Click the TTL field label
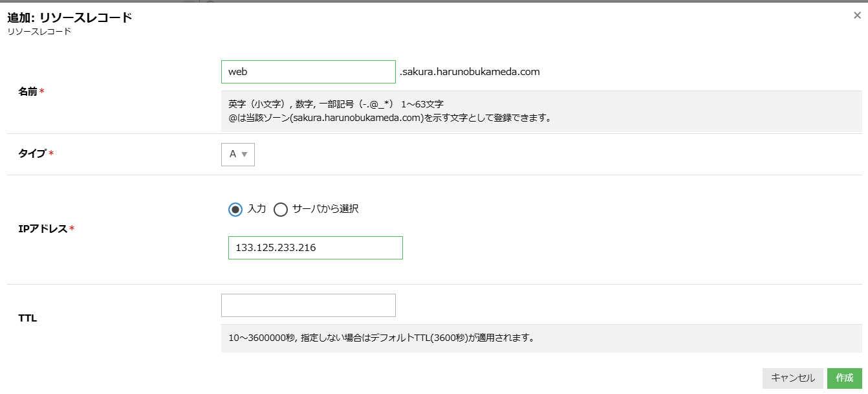 coord(27,318)
